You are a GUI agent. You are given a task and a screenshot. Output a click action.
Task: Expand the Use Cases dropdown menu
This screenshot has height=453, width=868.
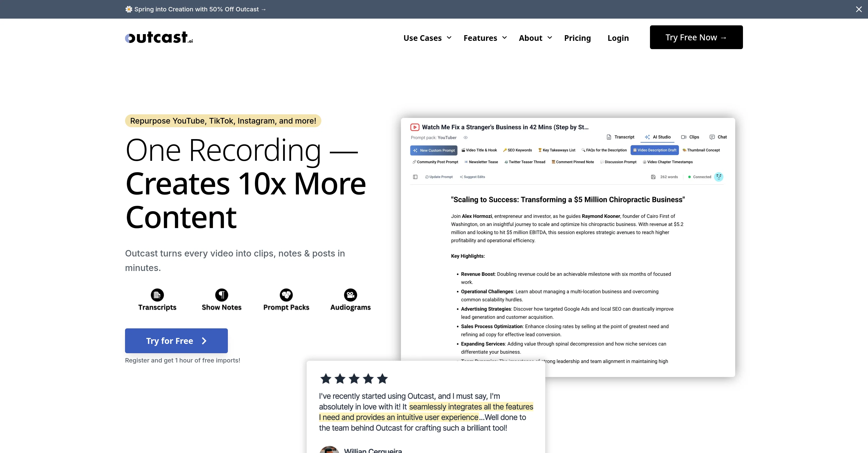[x=427, y=38]
